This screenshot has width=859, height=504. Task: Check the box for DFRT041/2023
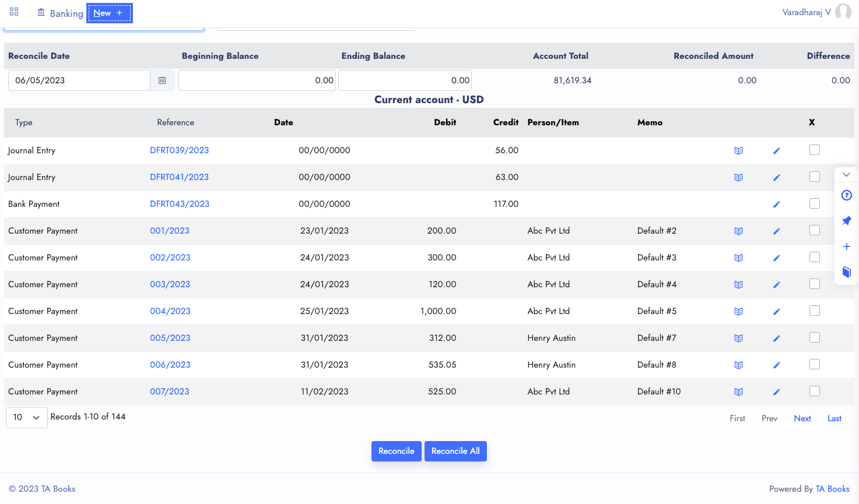click(815, 177)
